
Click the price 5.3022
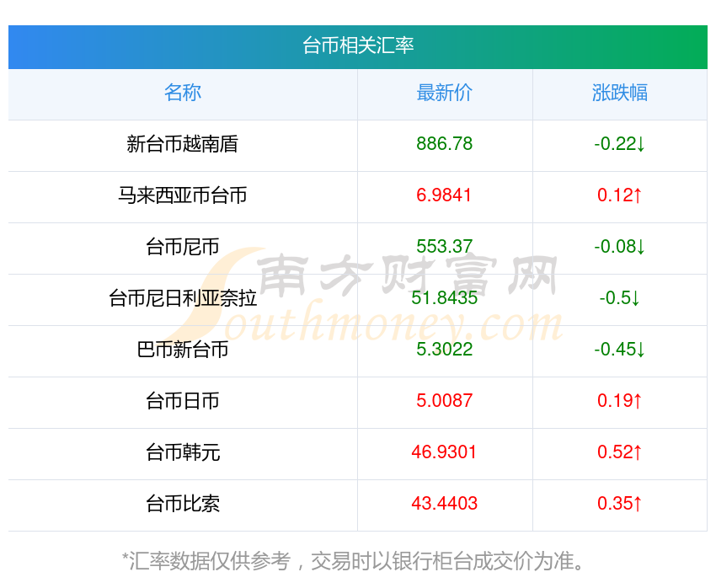[444, 350]
